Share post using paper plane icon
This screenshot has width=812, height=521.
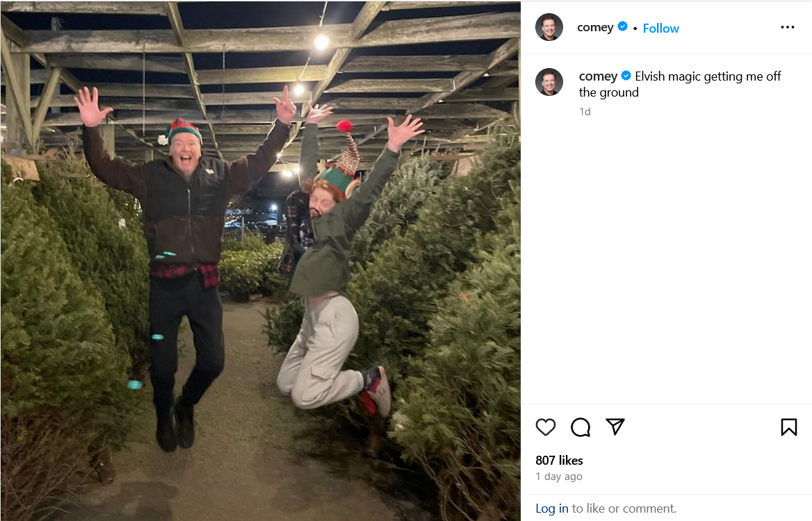point(615,427)
